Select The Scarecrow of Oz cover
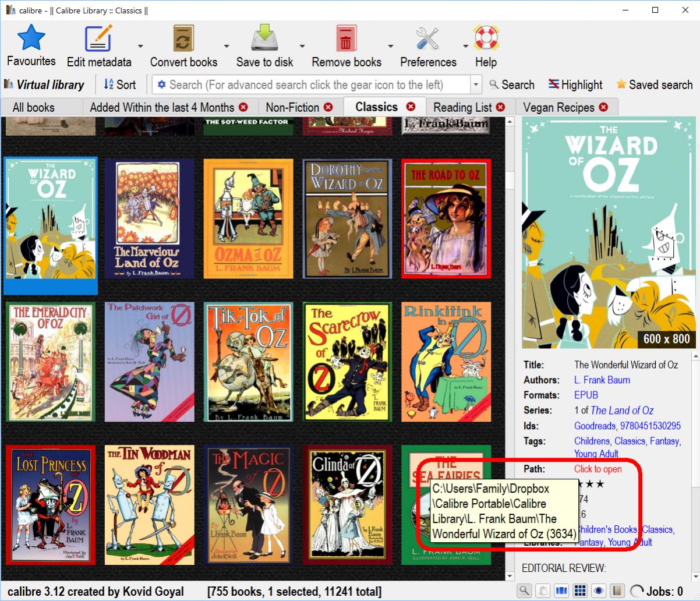This screenshot has width=700, height=601. point(348,362)
